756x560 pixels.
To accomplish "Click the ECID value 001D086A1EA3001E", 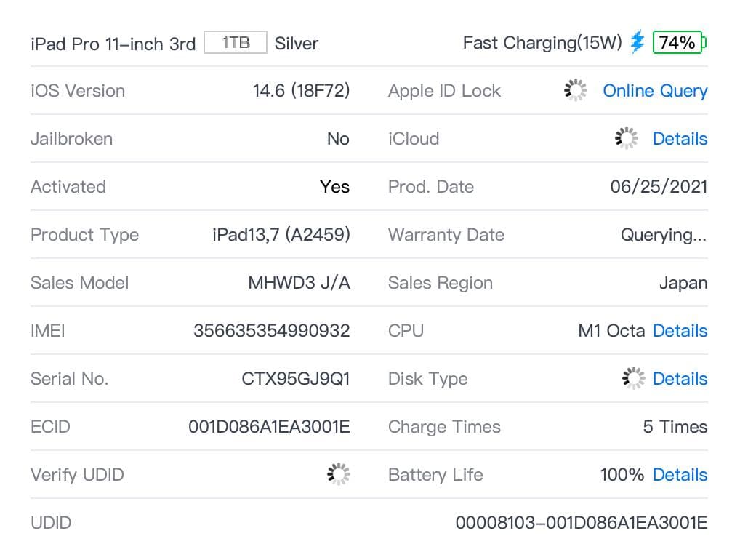I will point(269,427).
